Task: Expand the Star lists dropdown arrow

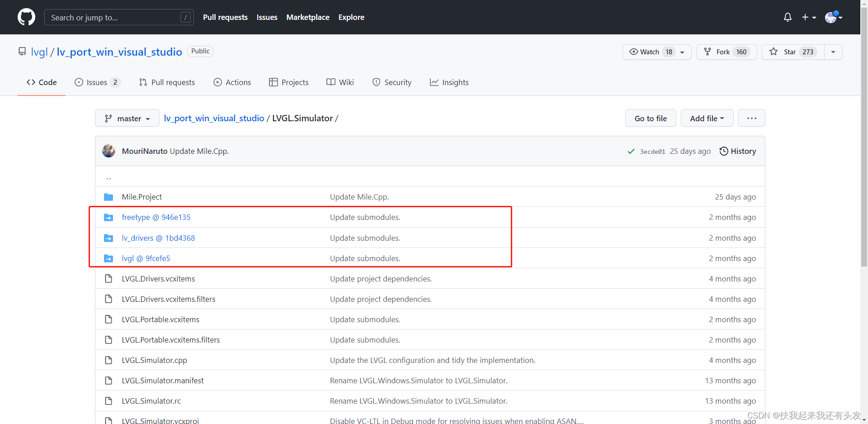Action: [x=833, y=52]
